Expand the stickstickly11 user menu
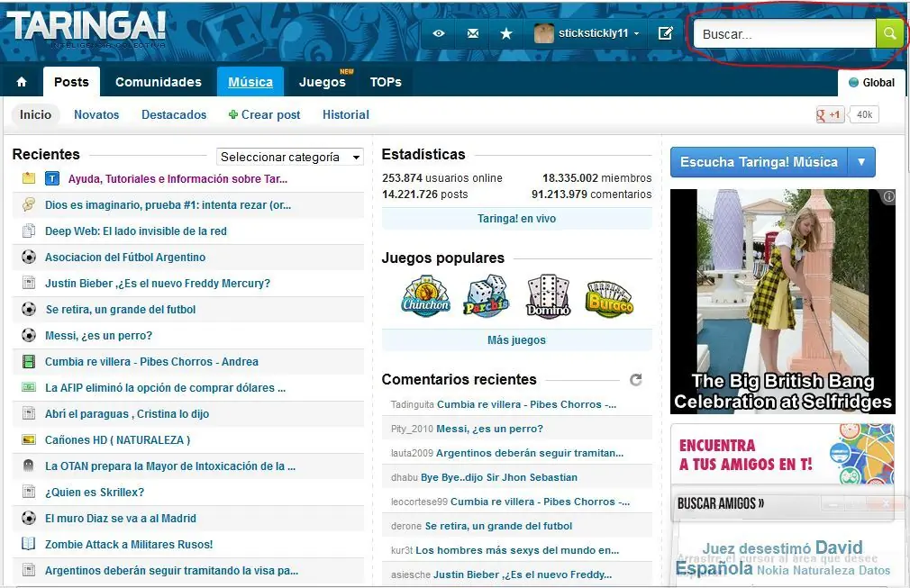910x588 pixels. point(637,33)
